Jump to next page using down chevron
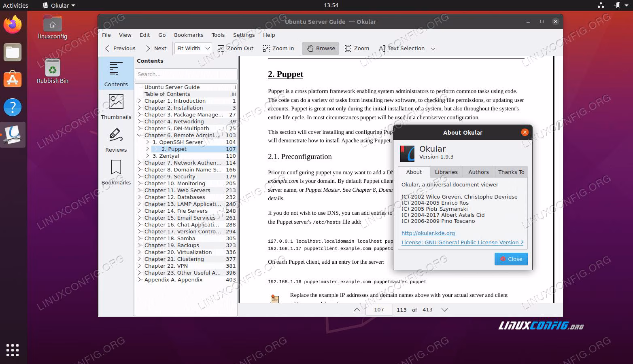633x364 pixels. [445, 310]
